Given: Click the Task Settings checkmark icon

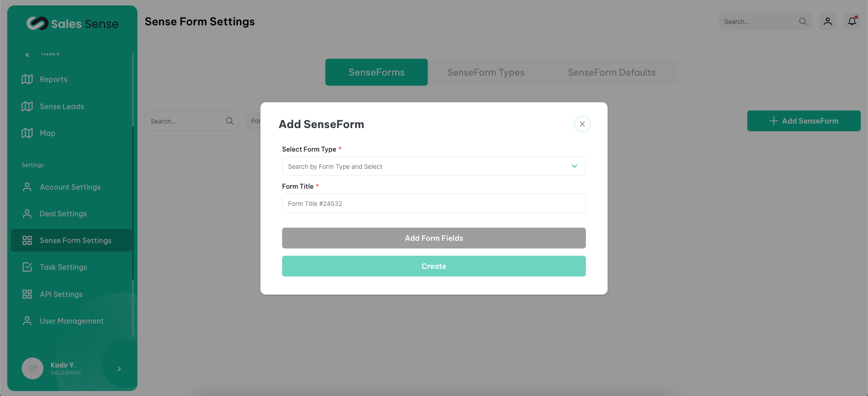Looking at the screenshot, I should 27,267.
